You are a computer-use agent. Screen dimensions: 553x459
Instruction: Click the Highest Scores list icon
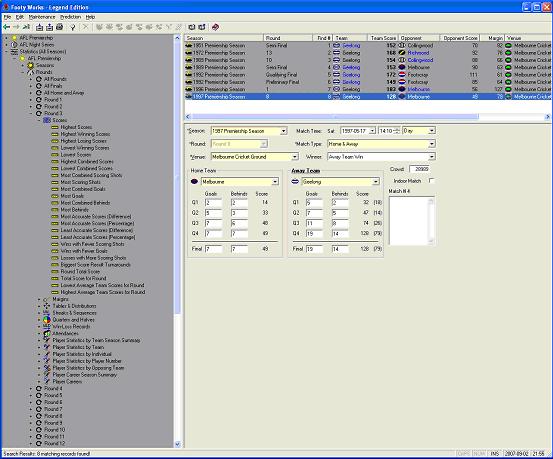pos(55,127)
